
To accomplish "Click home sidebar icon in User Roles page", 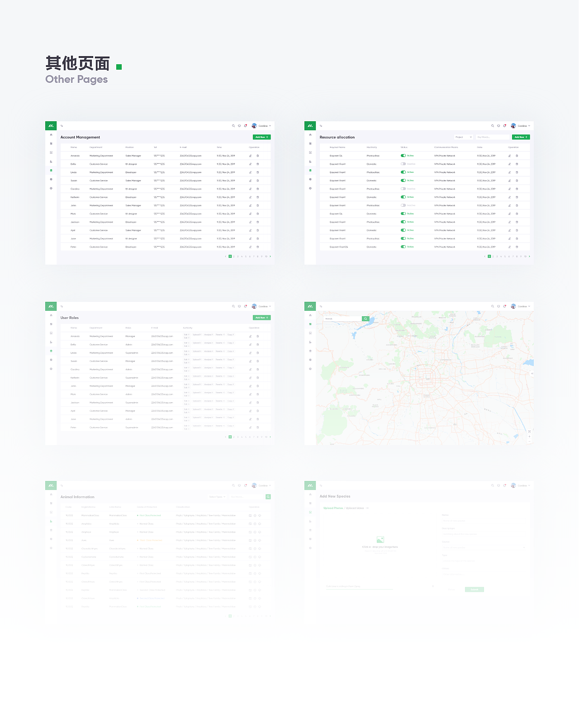I will (51, 315).
